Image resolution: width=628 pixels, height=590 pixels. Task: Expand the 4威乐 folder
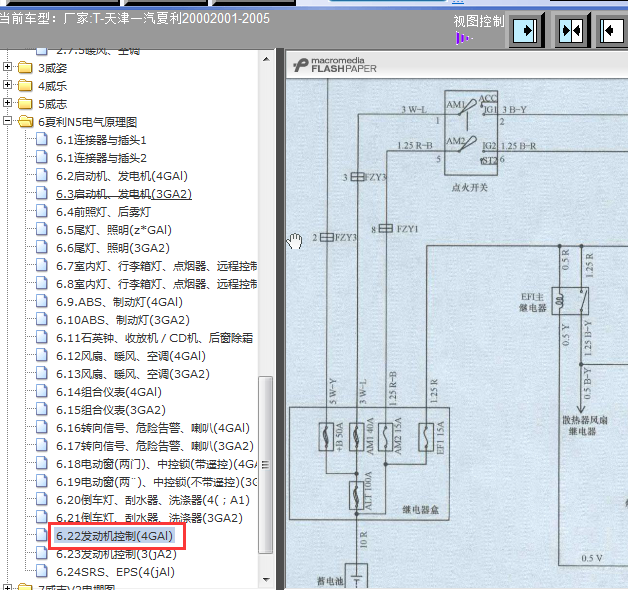tap(7, 85)
